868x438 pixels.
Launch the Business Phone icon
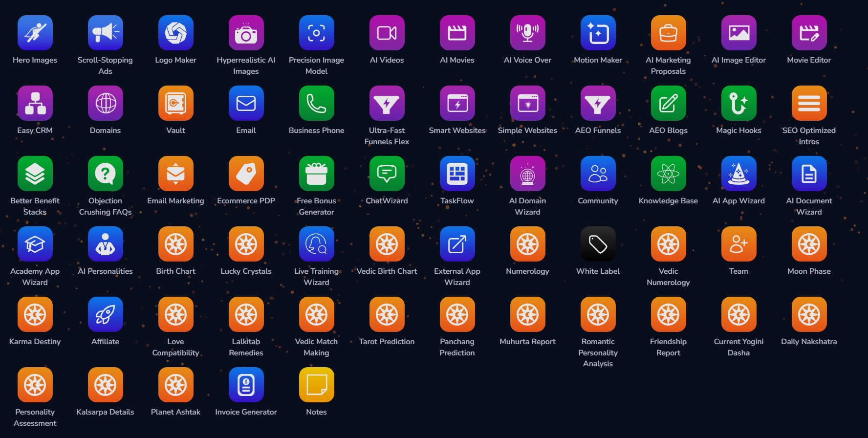(x=317, y=103)
